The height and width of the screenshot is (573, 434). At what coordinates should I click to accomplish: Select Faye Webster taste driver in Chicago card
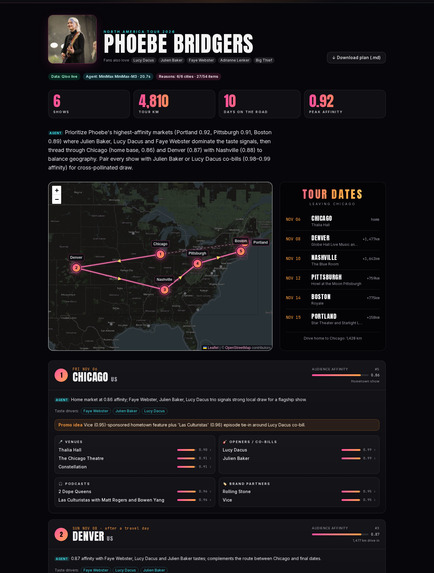[x=96, y=411]
